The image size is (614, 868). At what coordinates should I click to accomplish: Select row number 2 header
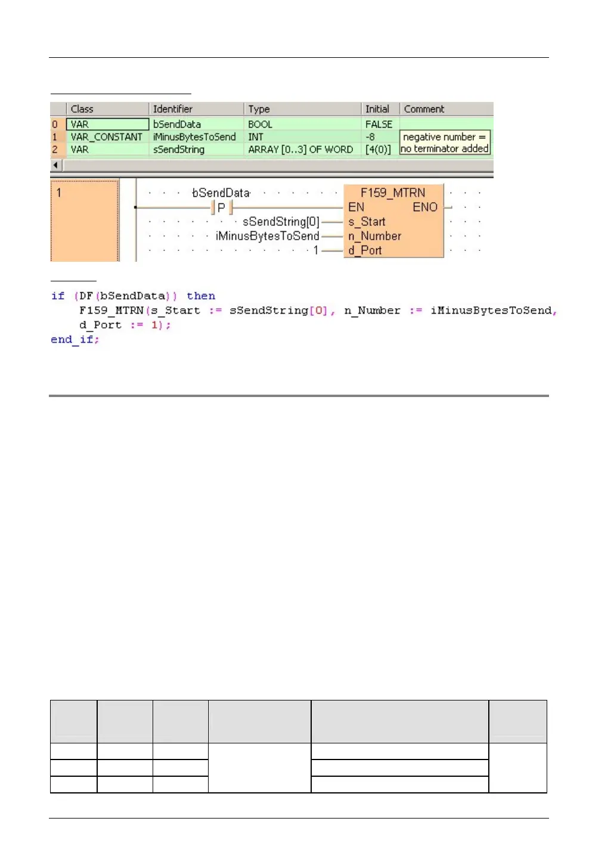click(x=58, y=149)
